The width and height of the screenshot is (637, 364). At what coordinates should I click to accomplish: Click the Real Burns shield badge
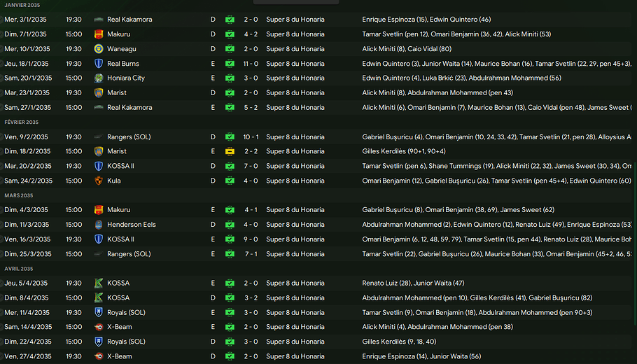pyautogui.click(x=99, y=64)
